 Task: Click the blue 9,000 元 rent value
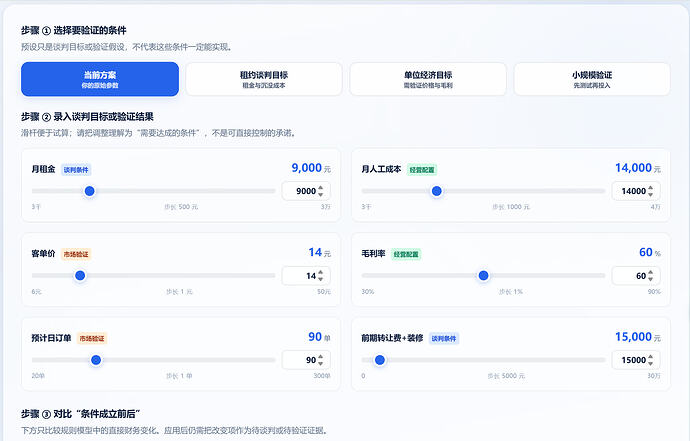tap(311, 168)
